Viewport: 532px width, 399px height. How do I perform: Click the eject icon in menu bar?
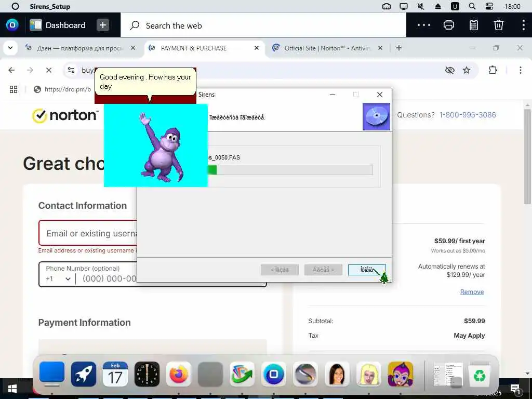click(x=438, y=6)
